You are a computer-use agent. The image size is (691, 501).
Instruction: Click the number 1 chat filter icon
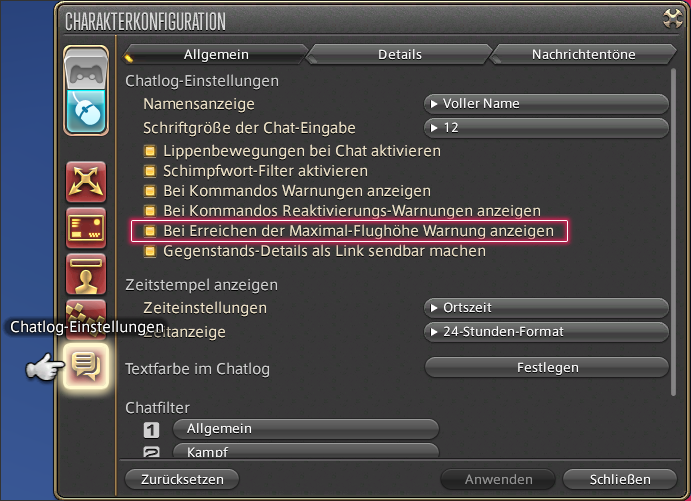pyautogui.click(x=151, y=430)
